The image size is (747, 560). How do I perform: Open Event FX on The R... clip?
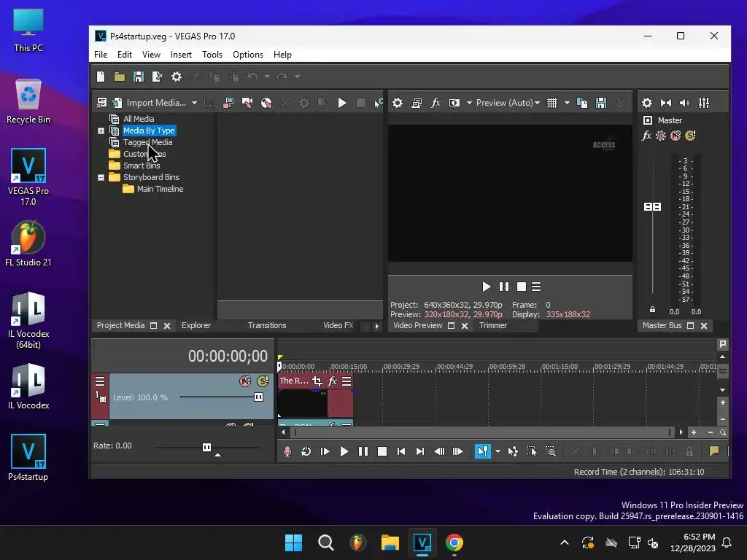(332, 381)
